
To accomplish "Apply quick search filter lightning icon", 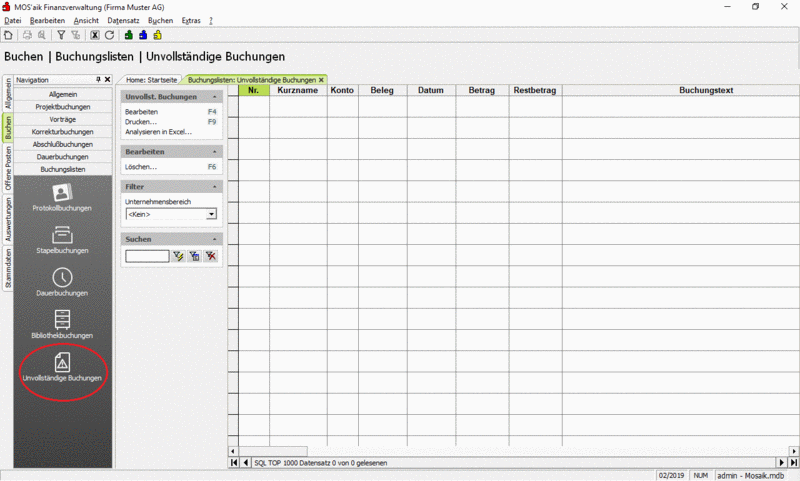I will point(178,256).
